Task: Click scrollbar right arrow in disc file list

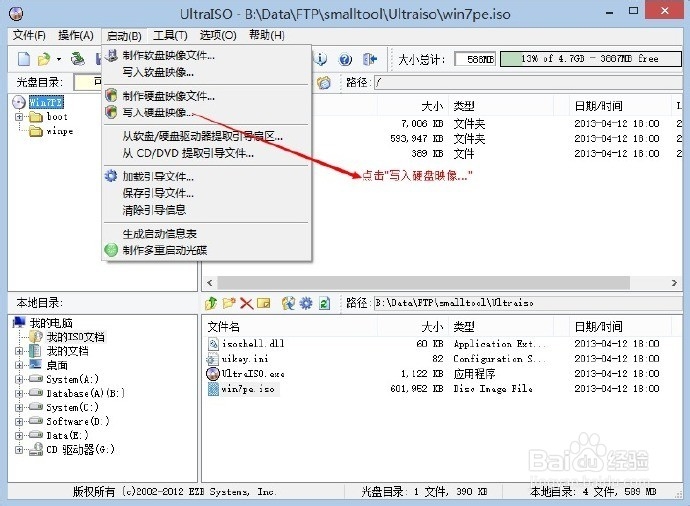Action: coord(674,282)
